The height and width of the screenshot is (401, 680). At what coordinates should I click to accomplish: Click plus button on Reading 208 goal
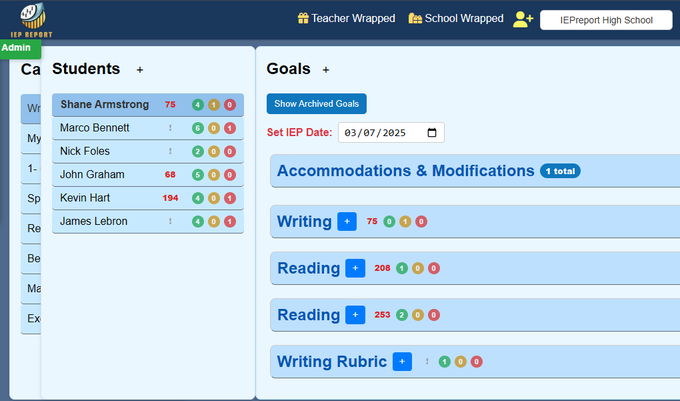click(355, 268)
